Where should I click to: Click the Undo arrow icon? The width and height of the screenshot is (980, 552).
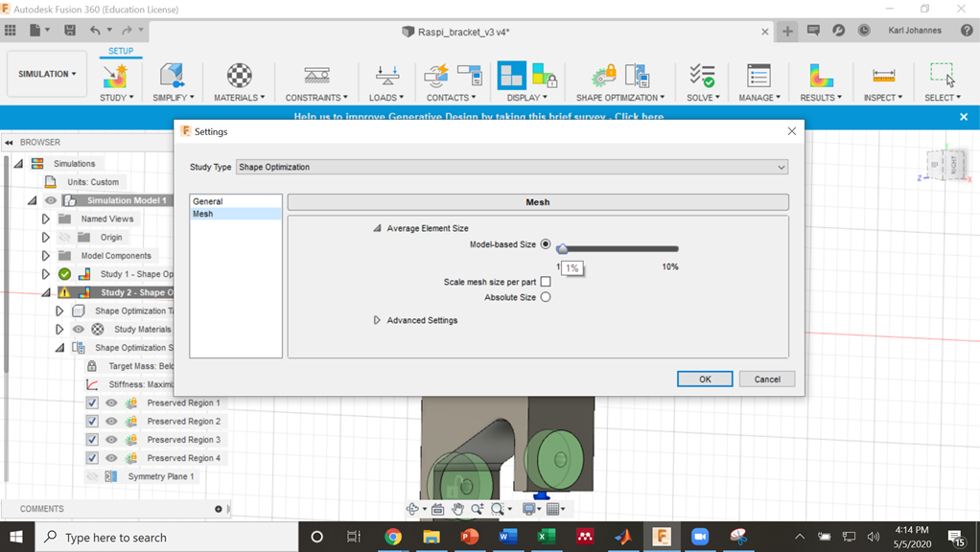click(95, 30)
